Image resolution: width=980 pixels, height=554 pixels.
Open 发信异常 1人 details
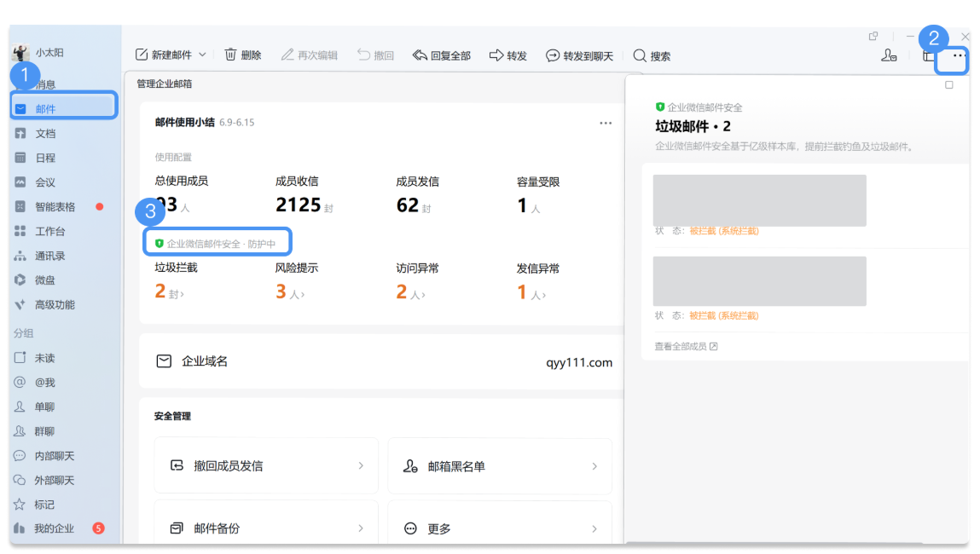tap(531, 291)
